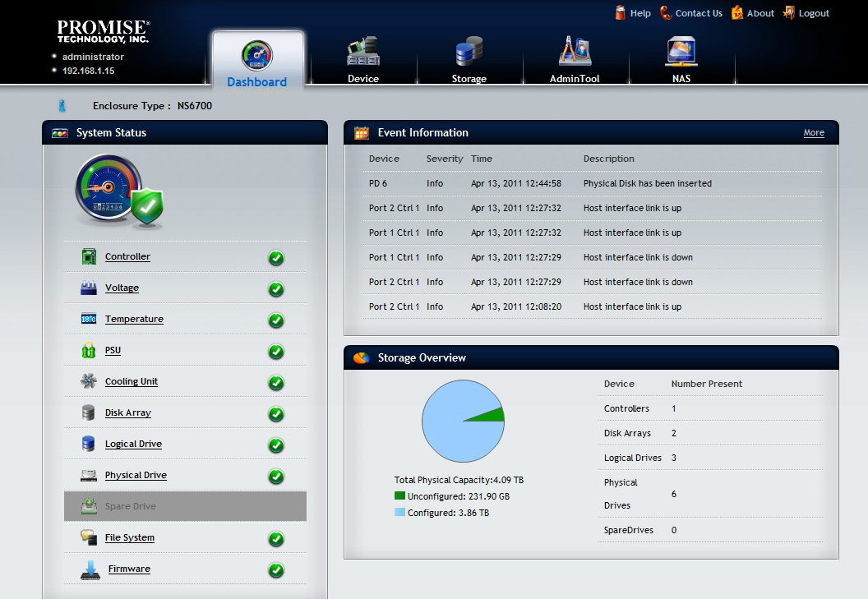This screenshot has width=868, height=599.
Task: Click the Logout link
Action: (x=806, y=12)
